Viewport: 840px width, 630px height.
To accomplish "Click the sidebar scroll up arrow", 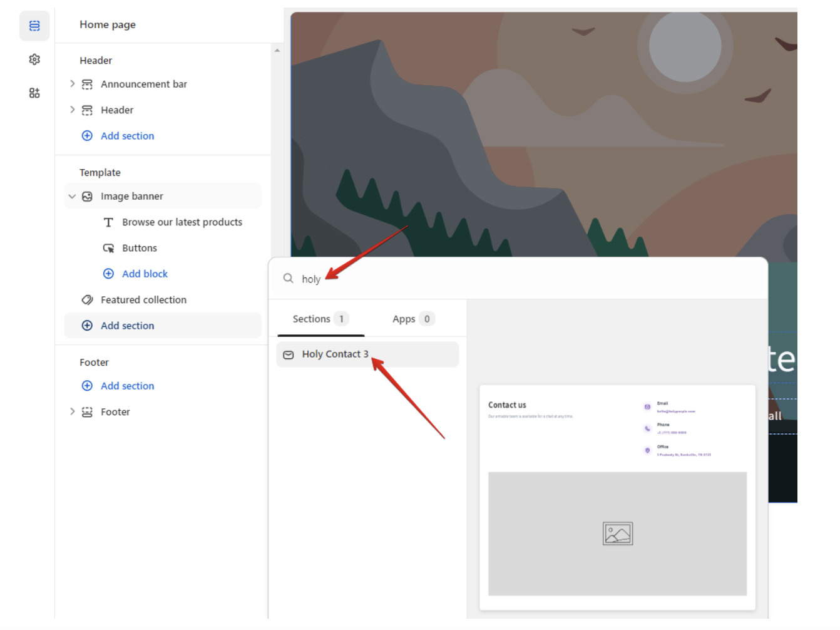I will point(277,50).
